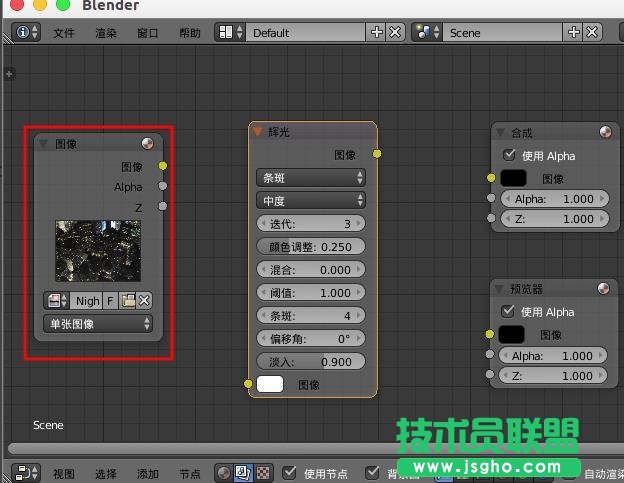This screenshot has width=624, height=483.
Task: Click the 图像 output socket of image node
Action: coord(163,166)
